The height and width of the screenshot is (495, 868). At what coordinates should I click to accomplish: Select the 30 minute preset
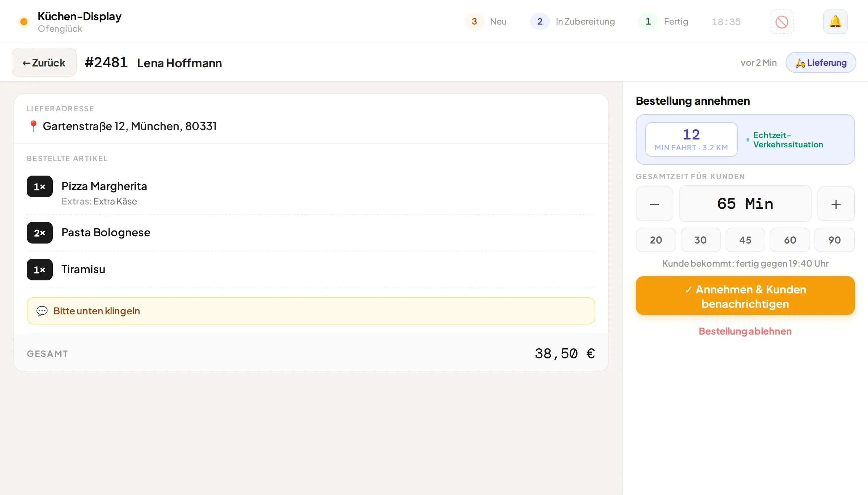701,240
